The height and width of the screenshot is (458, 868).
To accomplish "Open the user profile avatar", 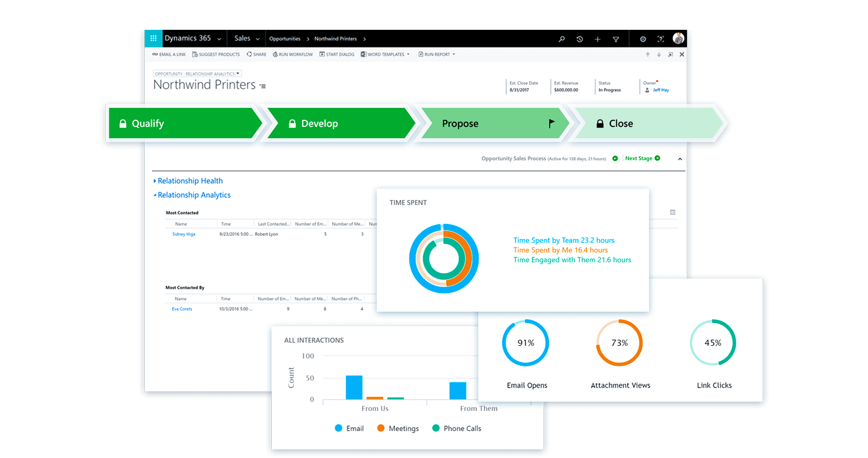I will pos(678,38).
